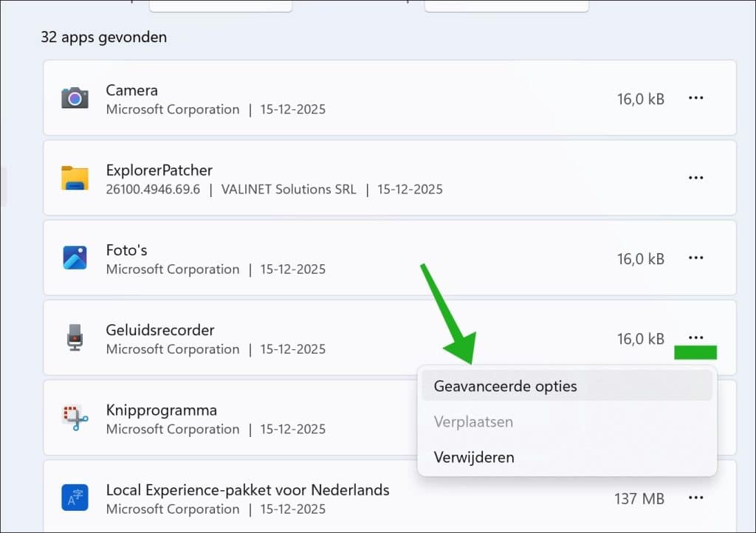Open the Local Experience-pakket three-dot menu

[695, 498]
